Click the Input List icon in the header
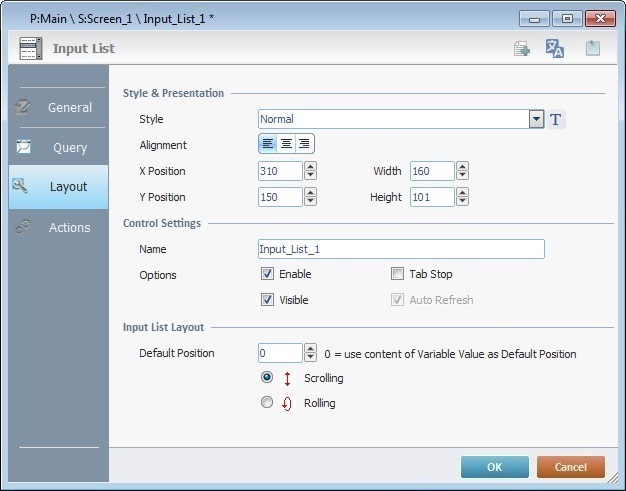 [31, 48]
